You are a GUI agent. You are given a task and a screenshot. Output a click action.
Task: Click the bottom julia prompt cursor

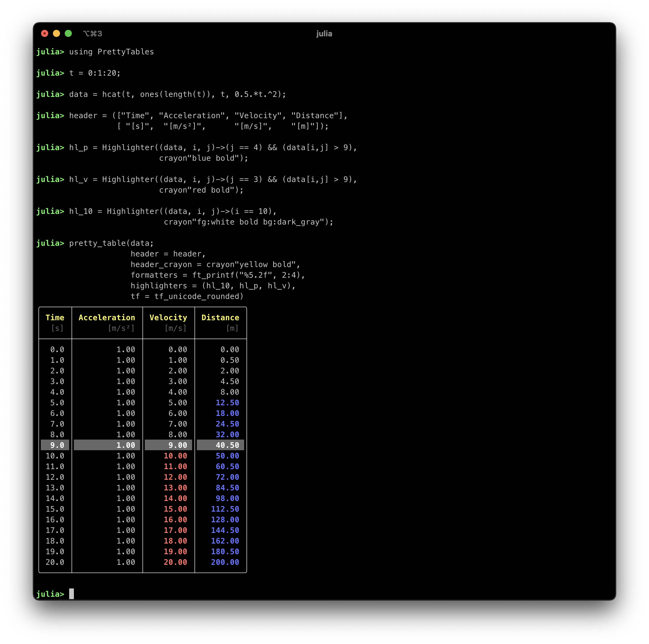click(72, 594)
